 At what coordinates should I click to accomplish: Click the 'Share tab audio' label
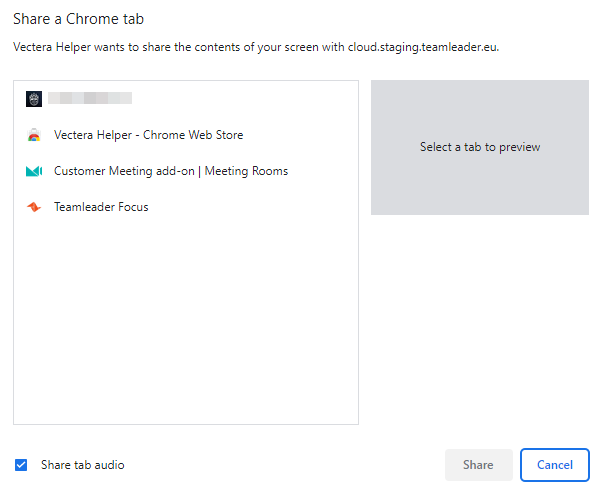(83, 465)
